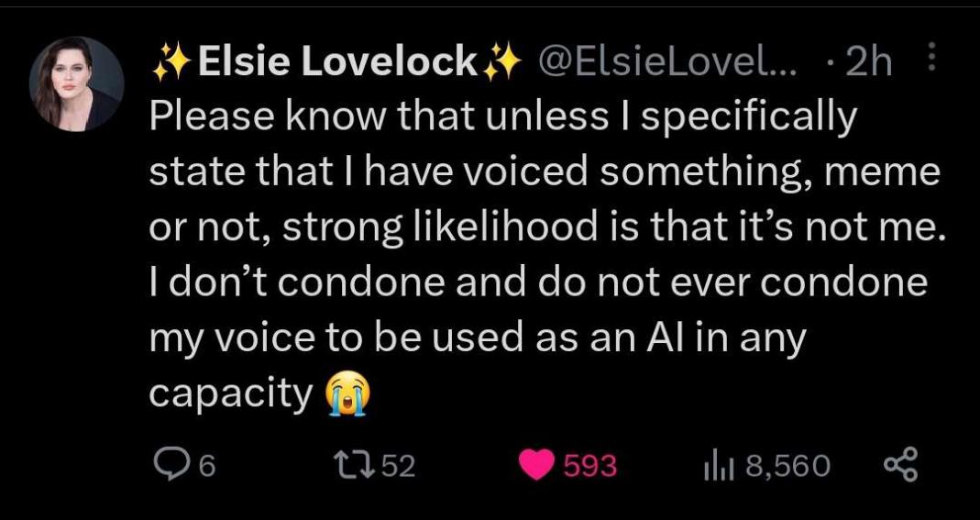Click the Elsie Lovelock display name

point(338,62)
